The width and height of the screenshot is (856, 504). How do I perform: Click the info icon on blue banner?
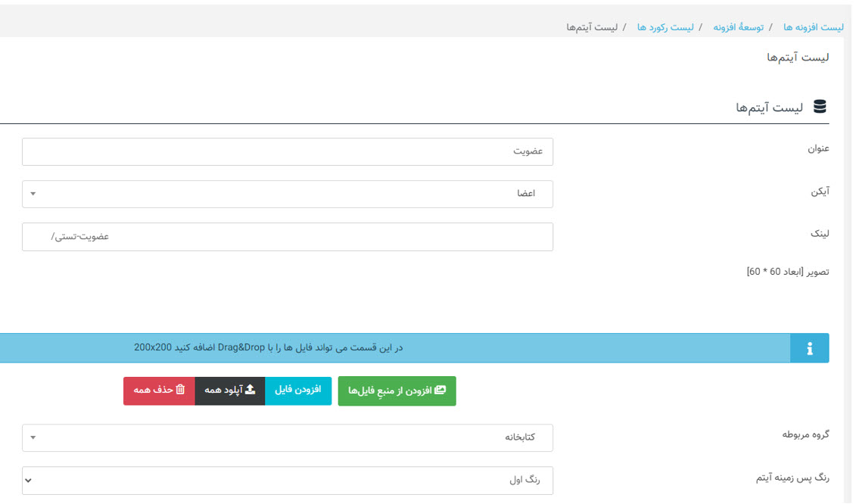click(809, 348)
